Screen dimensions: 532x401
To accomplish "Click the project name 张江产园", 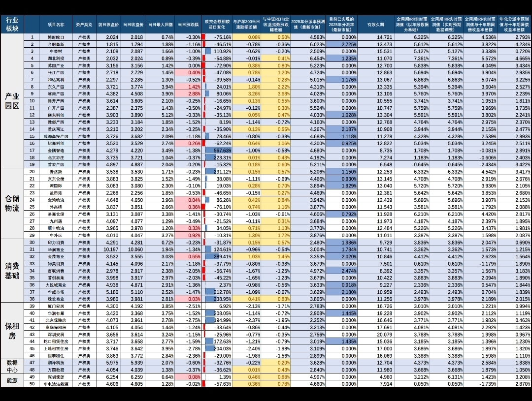I will point(56,72).
